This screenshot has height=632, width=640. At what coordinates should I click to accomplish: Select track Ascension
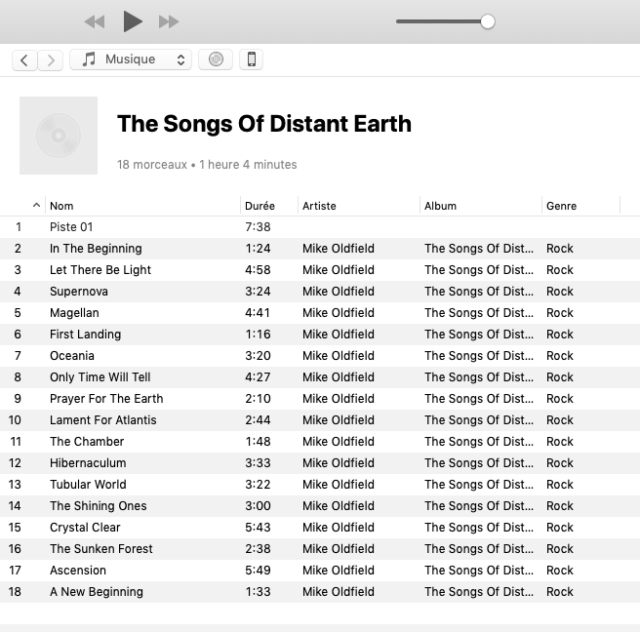[x=320, y=570]
